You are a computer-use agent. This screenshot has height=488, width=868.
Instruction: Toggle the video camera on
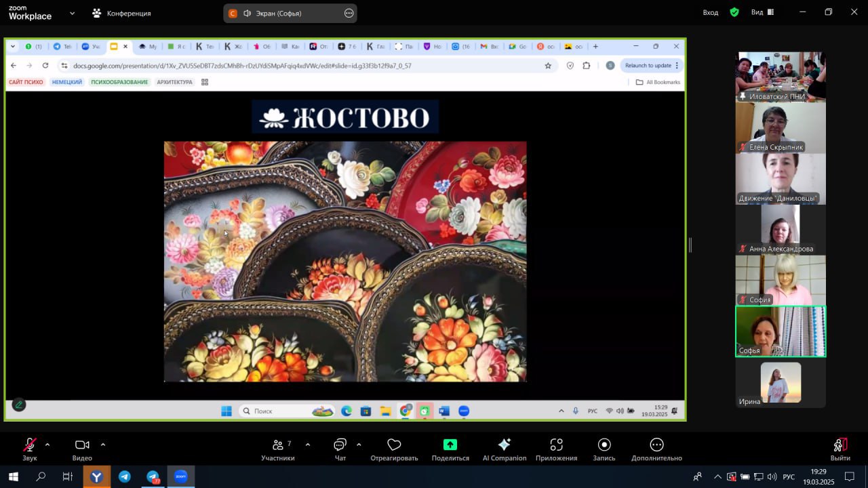pos(82,445)
